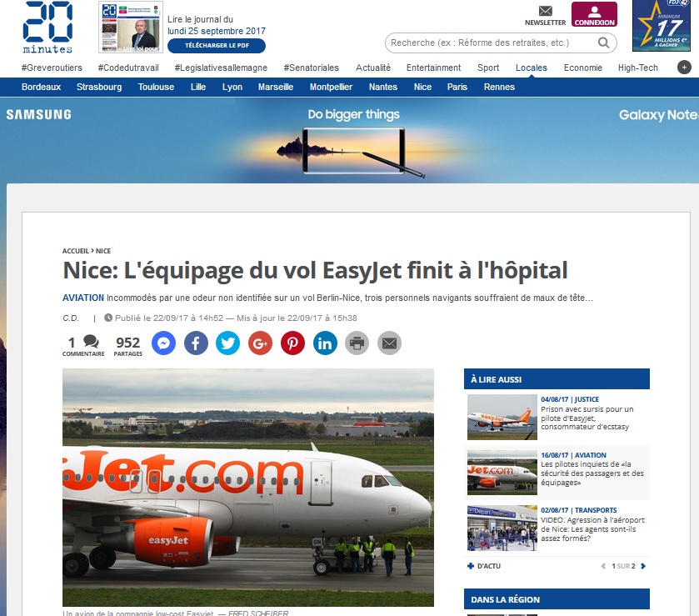Open the Sport menu section
This screenshot has height=616, width=699.
[488, 68]
